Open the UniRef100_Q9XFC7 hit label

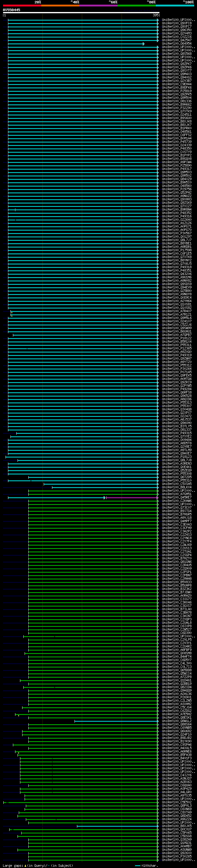click(177, 26)
